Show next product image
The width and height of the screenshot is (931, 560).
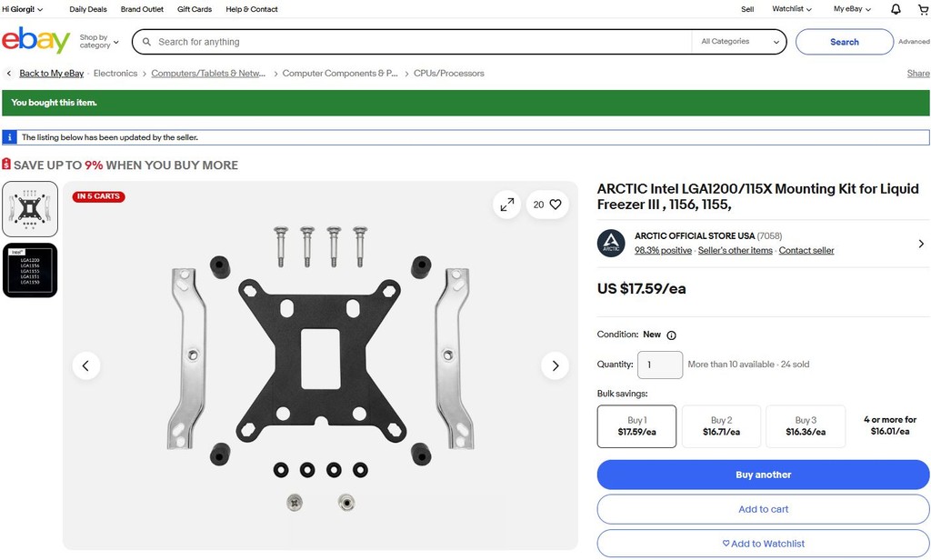pyautogui.click(x=556, y=365)
